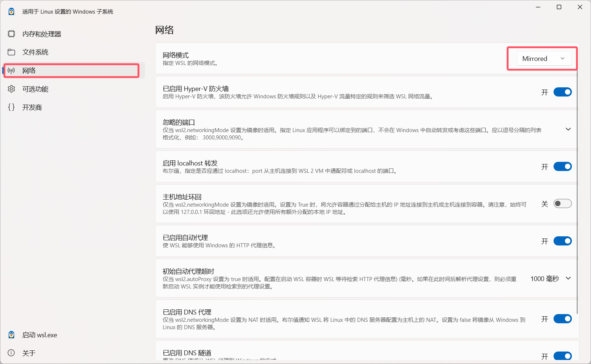Viewport: 591px width, 364px height.
Task: Click the 网络 page heading
Action: point(165,30)
